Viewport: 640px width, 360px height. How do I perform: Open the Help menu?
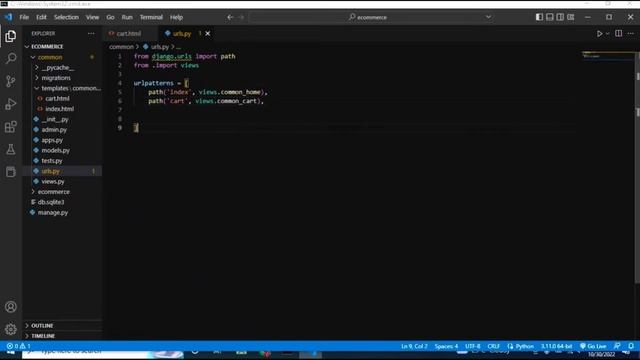(176, 17)
